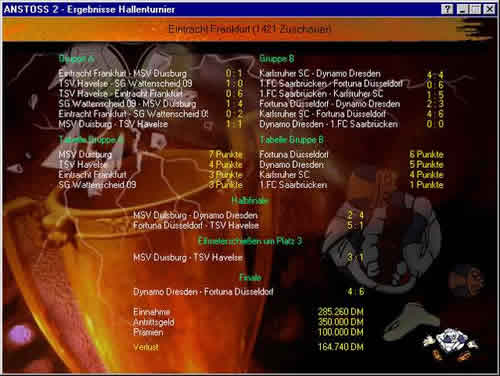Click semifinal 'Fortuna Düsseldorf - TSV Havelse'

point(196,226)
